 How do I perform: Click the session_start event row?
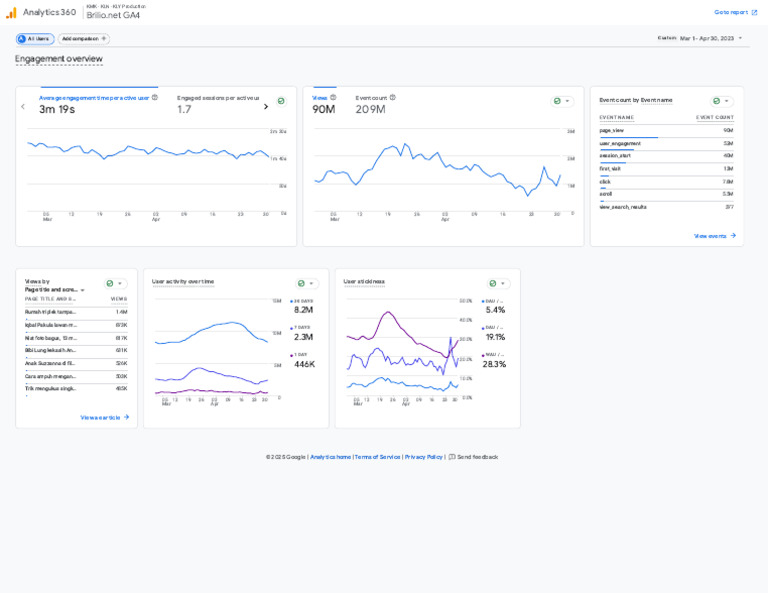[x=666, y=156]
